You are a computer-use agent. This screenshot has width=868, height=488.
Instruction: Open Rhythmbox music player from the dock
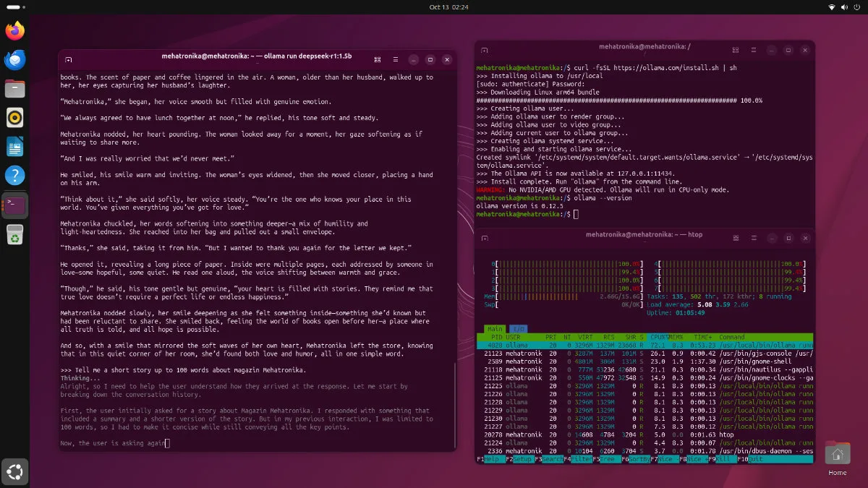[x=15, y=117]
